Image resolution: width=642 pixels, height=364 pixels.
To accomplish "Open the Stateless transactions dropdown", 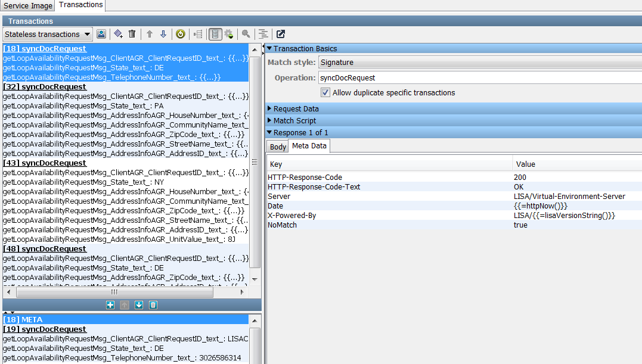I will pos(48,35).
